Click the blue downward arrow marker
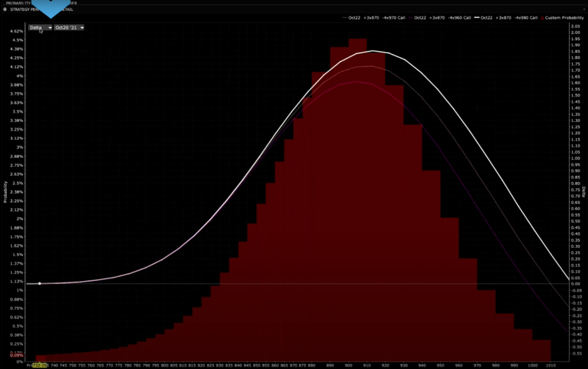 tap(50, 8)
